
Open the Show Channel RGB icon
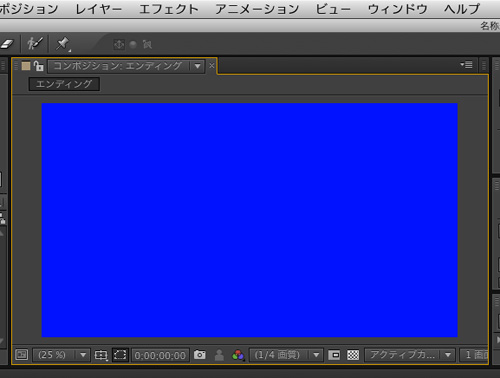click(238, 355)
